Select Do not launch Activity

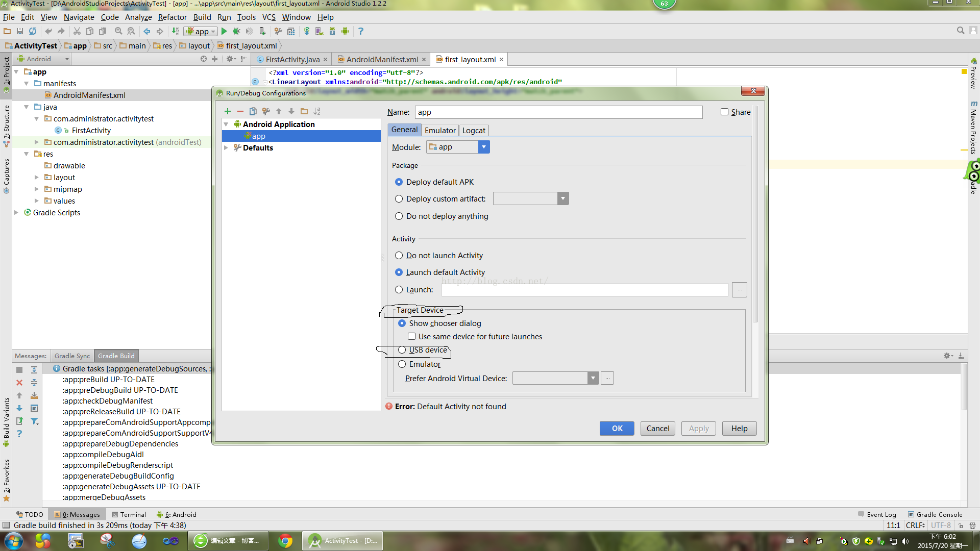(x=399, y=256)
